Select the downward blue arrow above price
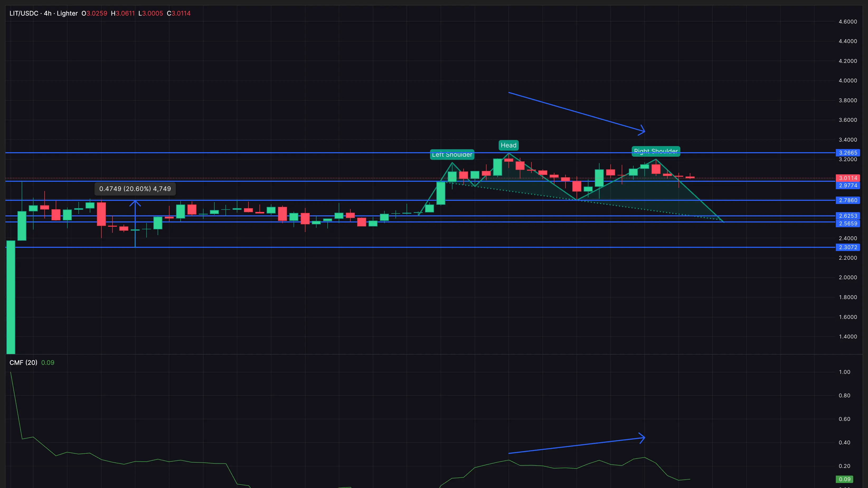868x488 pixels. click(x=576, y=111)
